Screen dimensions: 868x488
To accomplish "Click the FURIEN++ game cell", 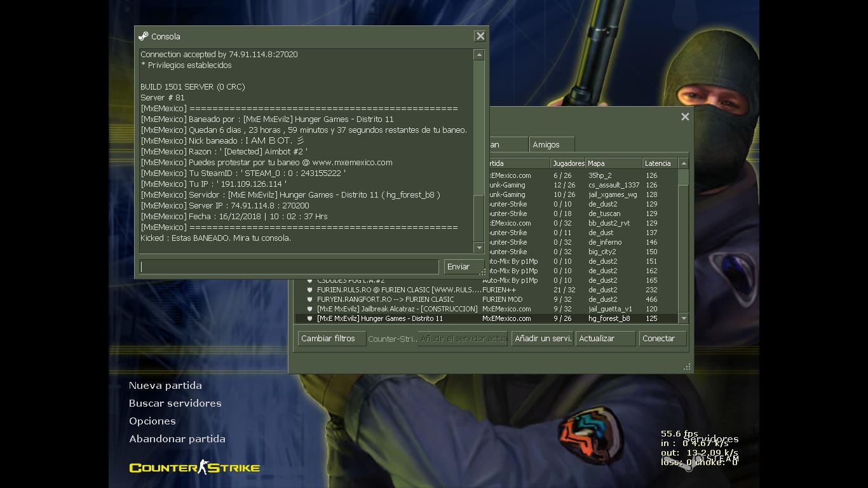I will coord(499,290).
